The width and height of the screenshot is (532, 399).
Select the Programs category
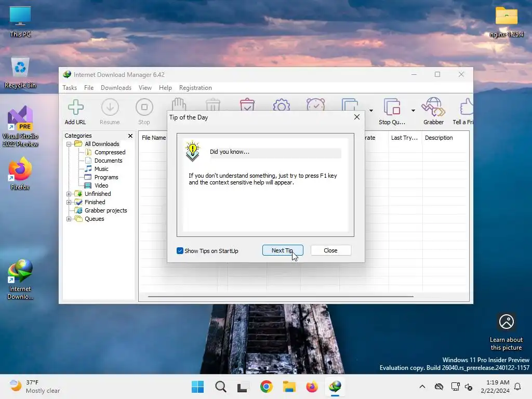pyautogui.click(x=106, y=177)
